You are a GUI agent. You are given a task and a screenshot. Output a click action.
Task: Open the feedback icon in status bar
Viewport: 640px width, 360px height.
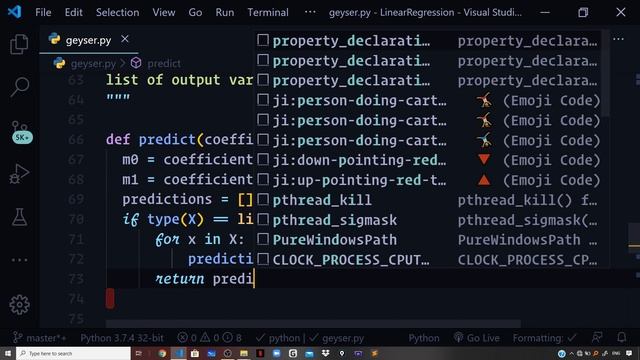(x=597, y=338)
